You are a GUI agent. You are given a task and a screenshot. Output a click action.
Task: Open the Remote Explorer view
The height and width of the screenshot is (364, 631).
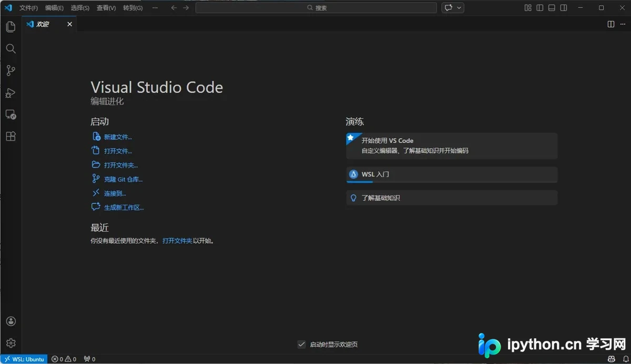click(11, 115)
